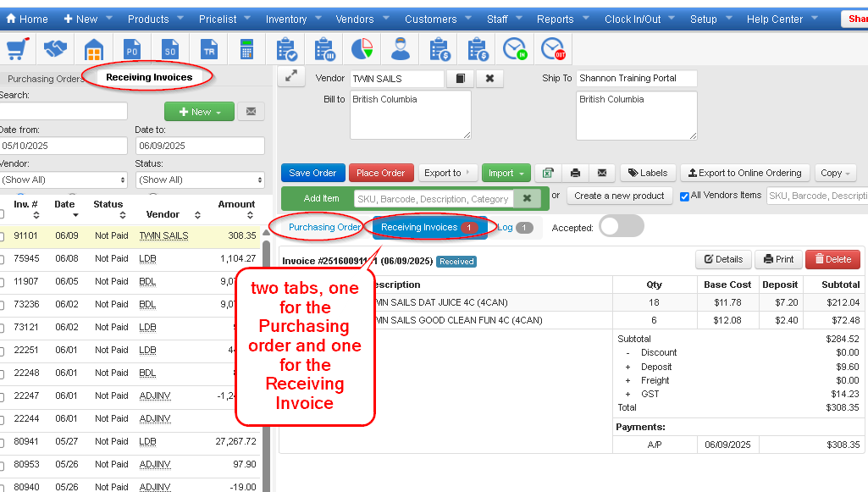Open the Status (Show All) filter dropdown
Viewport: 868px width, 492px height.
click(200, 180)
